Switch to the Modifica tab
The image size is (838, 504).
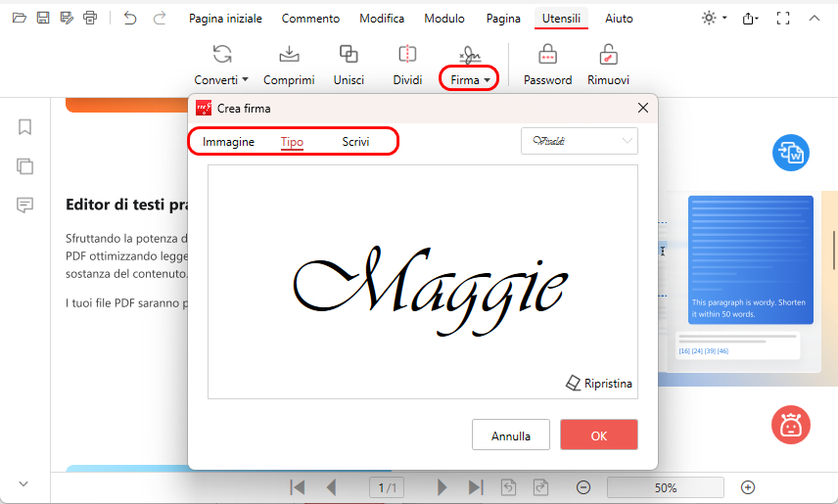(382, 19)
